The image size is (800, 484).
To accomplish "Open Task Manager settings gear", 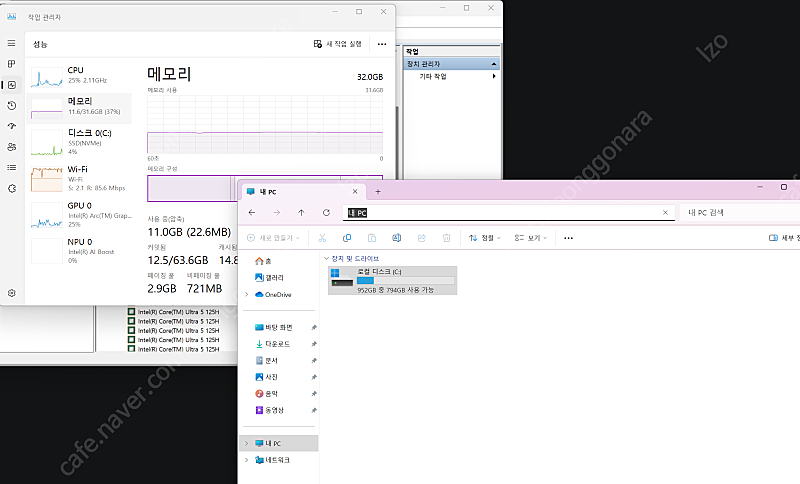I will coord(12,293).
